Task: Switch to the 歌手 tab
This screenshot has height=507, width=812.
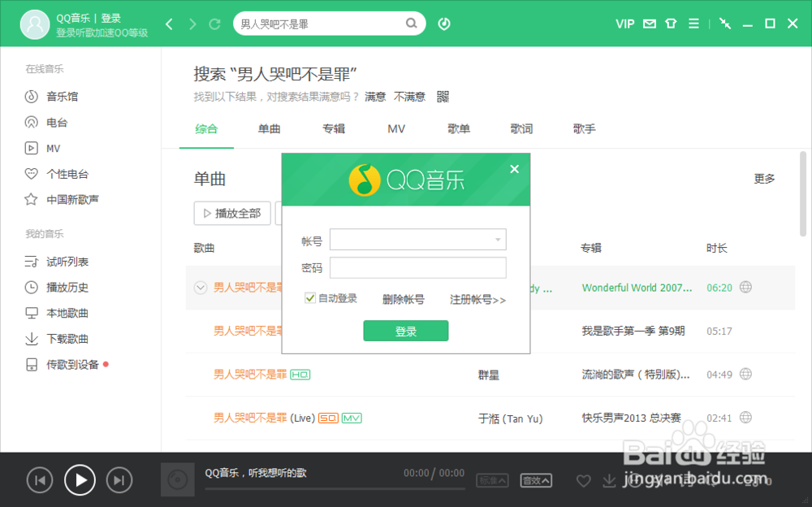Action: 584,129
